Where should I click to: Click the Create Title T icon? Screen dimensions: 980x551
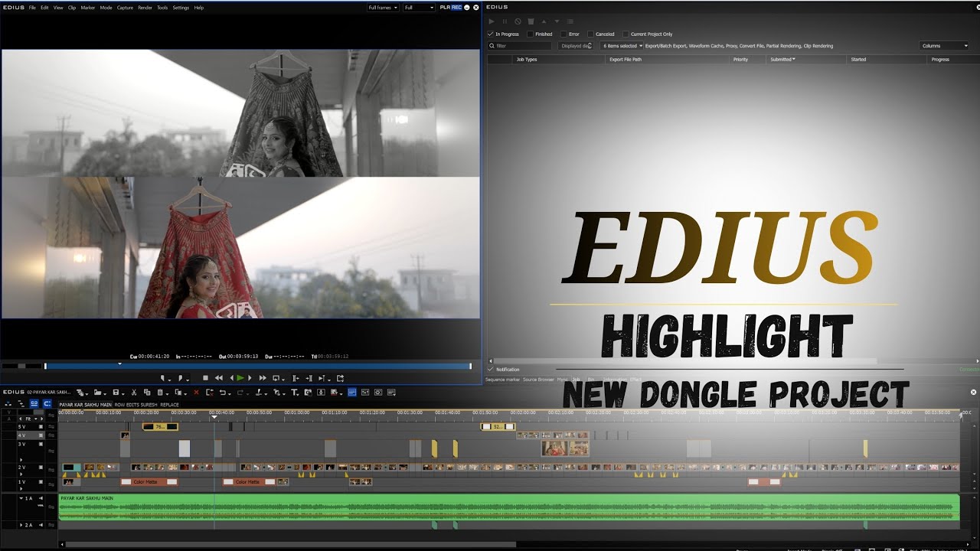click(x=294, y=393)
